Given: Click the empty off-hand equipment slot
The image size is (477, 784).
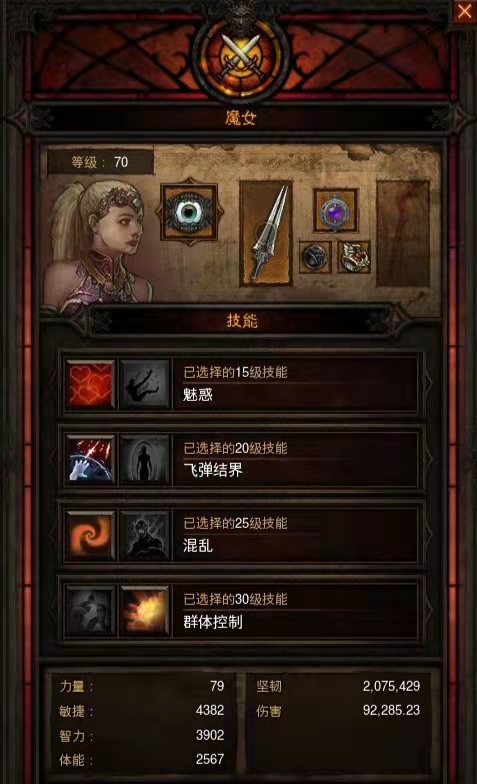Looking at the screenshot, I should 403,234.
